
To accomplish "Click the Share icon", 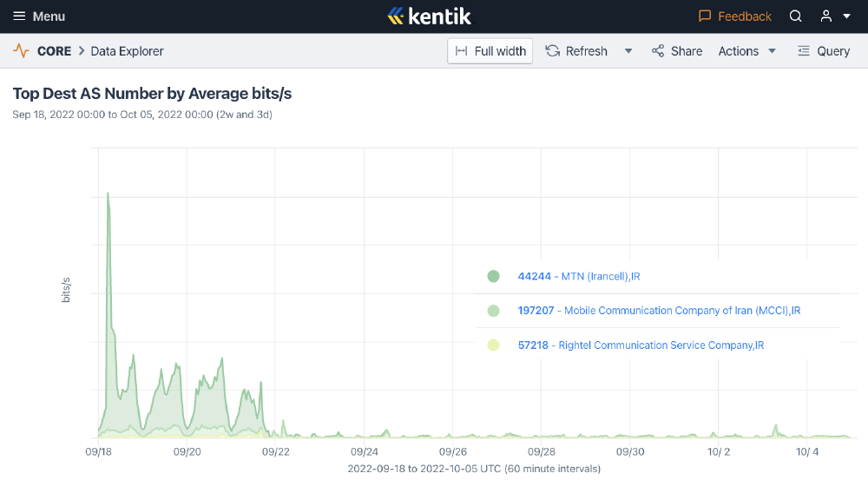I will coord(658,51).
